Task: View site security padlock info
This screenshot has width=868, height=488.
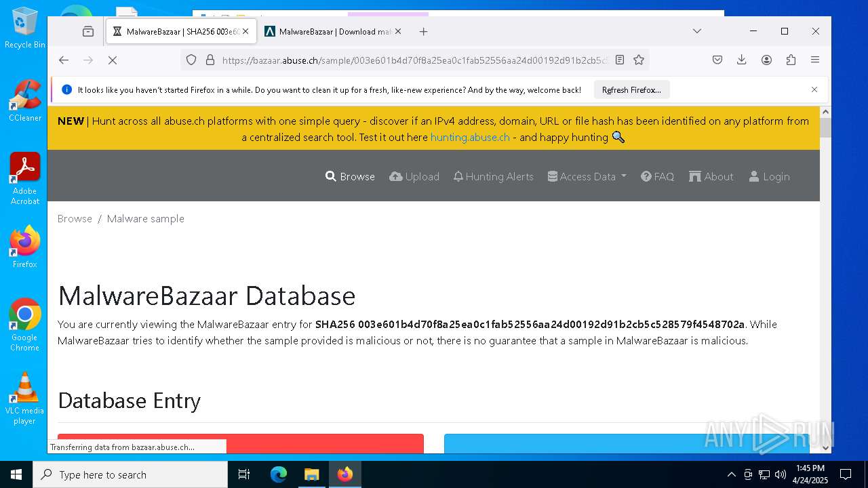Action: [x=210, y=60]
